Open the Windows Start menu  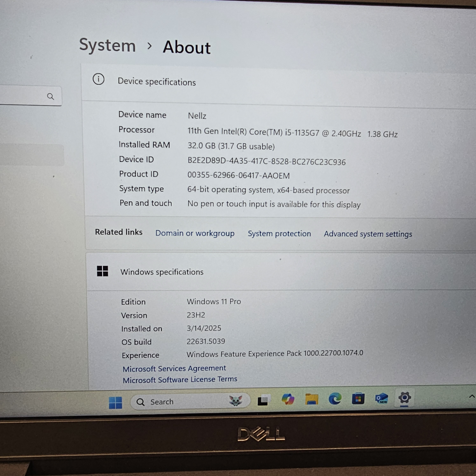click(x=115, y=402)
